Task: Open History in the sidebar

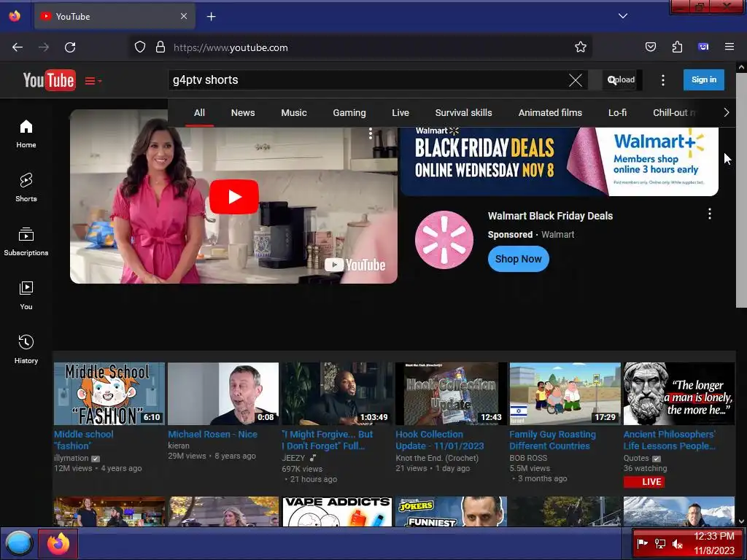Action: click(x=26, y=349)
